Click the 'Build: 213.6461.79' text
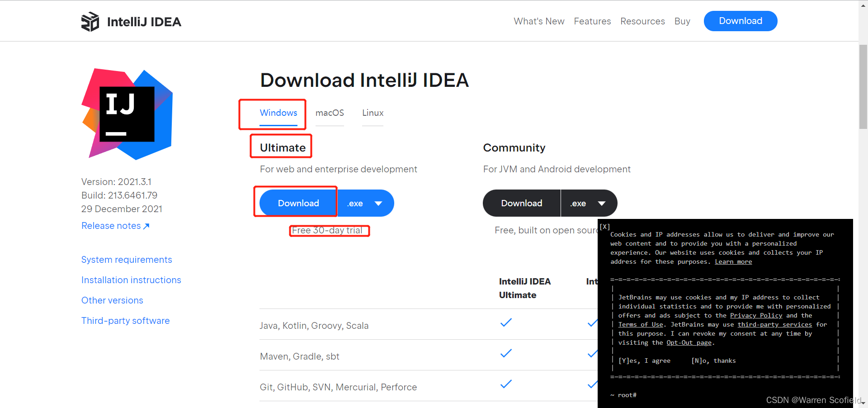The height and width of the screenshot is (408, 868). coord(119,195)
